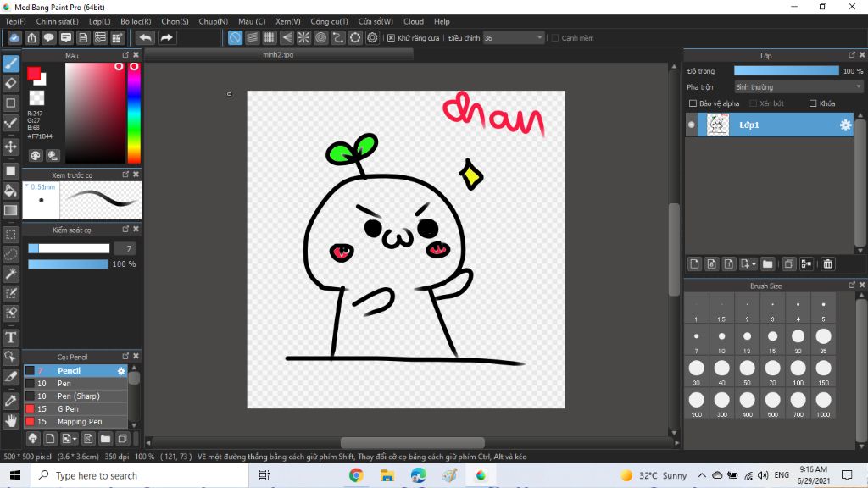Open the Tệp(F) menu
Image resolution: width=868 pixels, height=488 pixels.
point(15,21)
